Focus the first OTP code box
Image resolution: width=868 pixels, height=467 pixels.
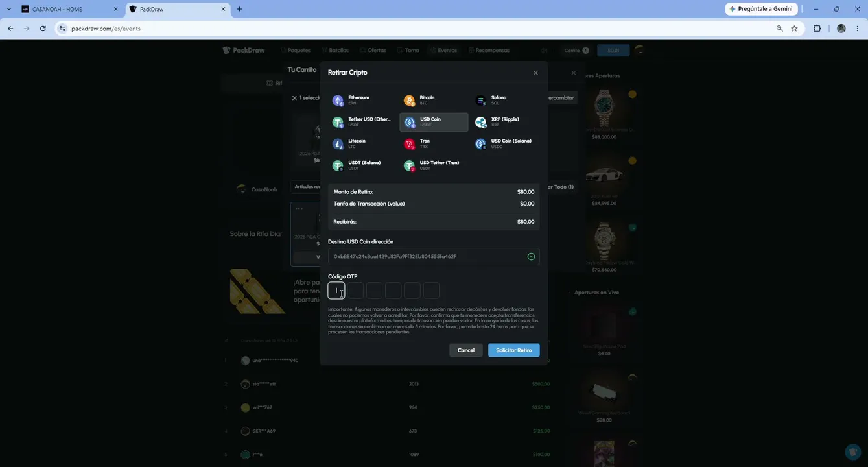point(336,291)
